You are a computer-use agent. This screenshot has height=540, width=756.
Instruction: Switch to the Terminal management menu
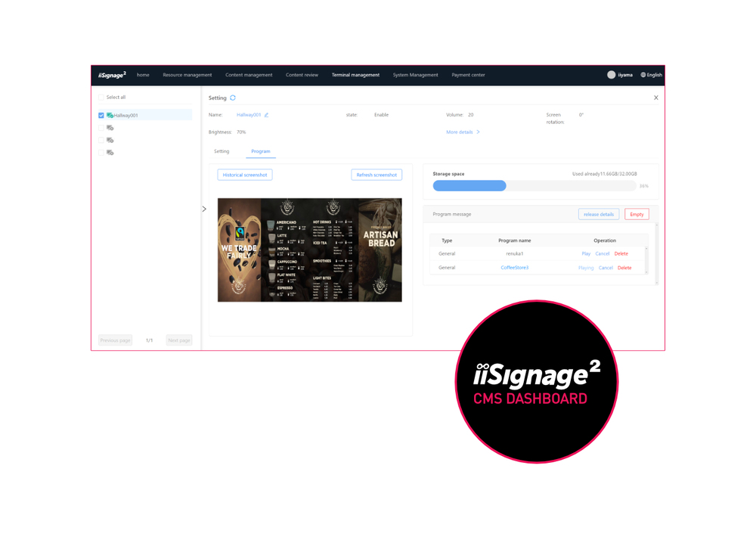[x=356, y=75]
